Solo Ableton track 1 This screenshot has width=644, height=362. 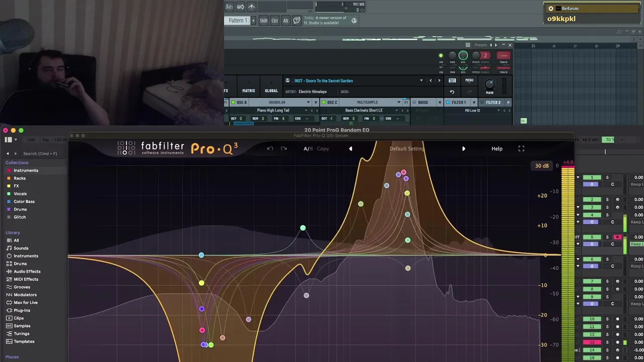click(607, 177)
